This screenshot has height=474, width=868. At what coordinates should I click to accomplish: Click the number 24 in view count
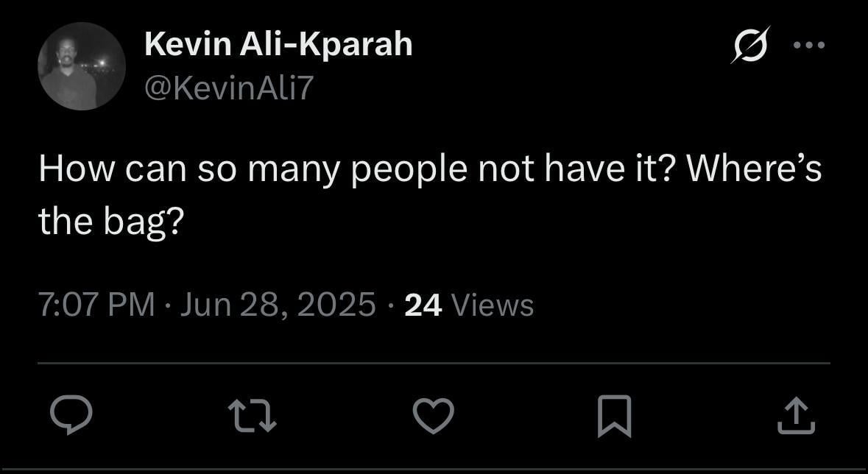point(423,305)
